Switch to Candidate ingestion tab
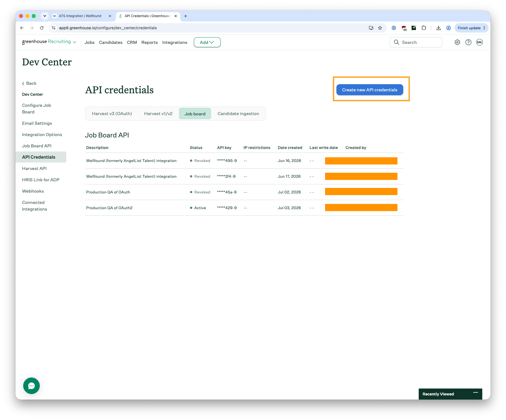 tap(238, 114)
